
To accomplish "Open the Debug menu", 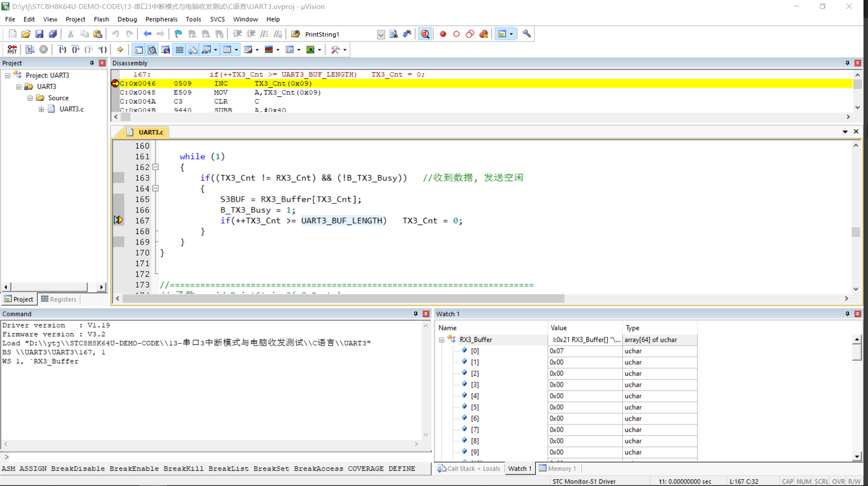I will 127,19.
